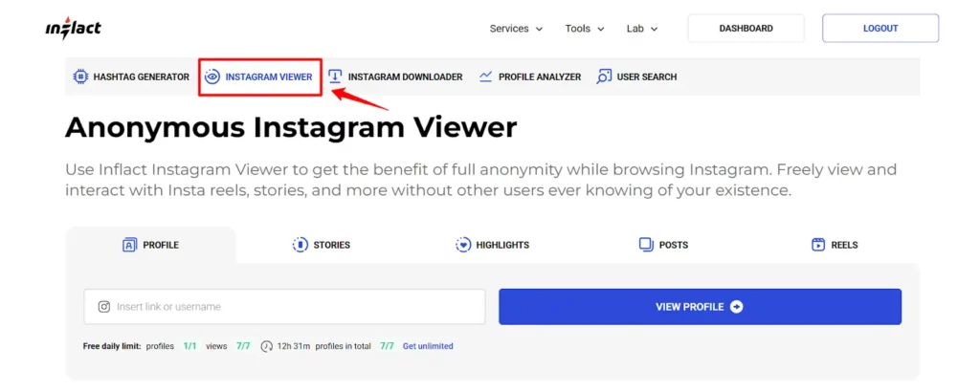The height and width of the screenshot is (392, 980).
Task: Follow the Get unlimited link
Action: tap(428, 346)
